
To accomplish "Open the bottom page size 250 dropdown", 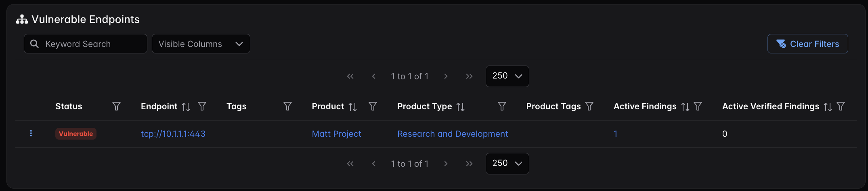I will pos(507,163).
